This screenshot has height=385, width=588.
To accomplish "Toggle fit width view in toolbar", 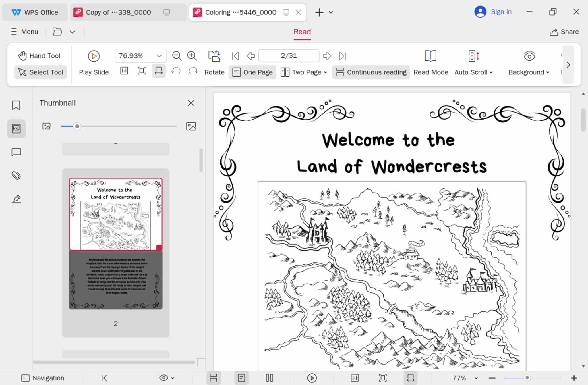I will coord(158,71).
